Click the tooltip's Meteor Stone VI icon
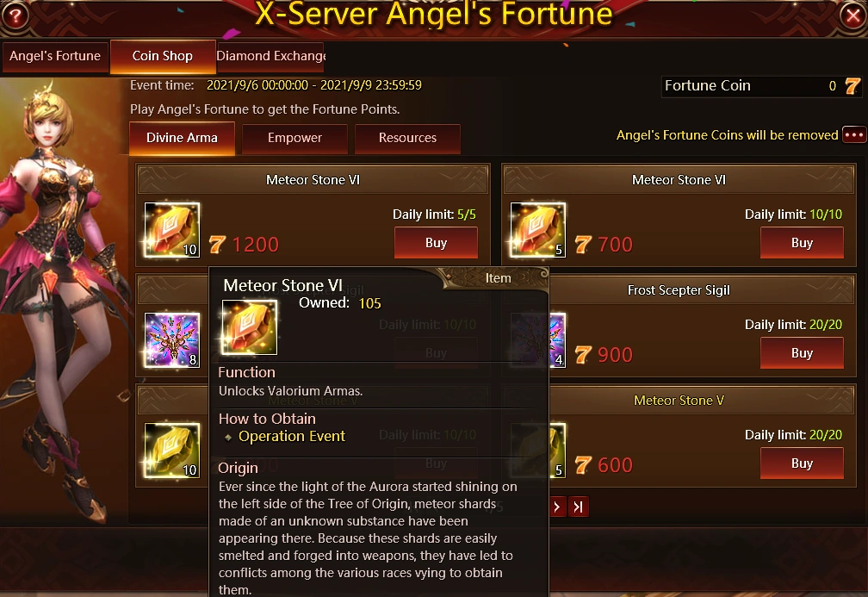Image resolution: width=868 pixels, height=597 pixels. tap(249, 327)
